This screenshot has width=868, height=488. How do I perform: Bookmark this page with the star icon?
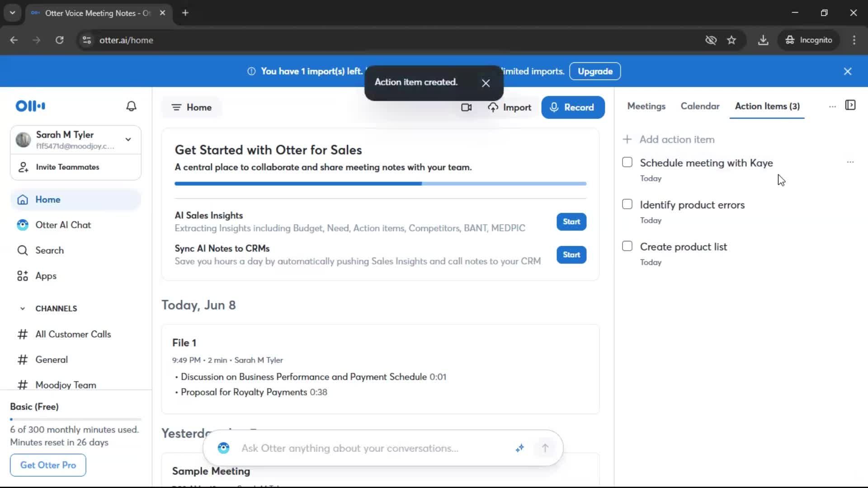coord(731,40)
